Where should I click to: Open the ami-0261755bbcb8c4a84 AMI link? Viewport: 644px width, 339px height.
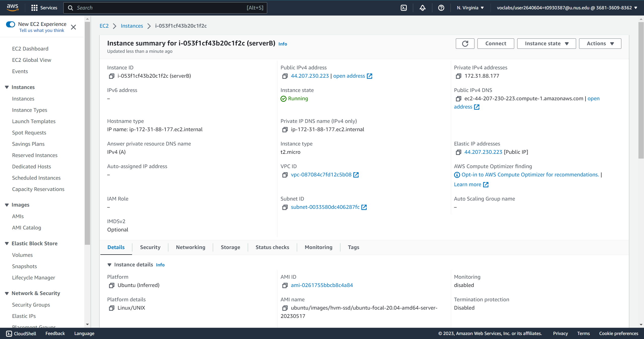click(x=321, y=284)
